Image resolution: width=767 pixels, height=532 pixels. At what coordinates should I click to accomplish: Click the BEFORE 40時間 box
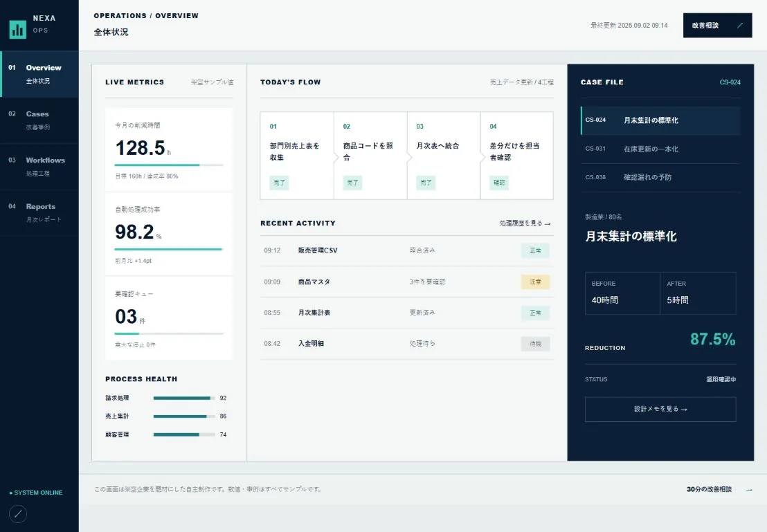(x=622, y=293)
